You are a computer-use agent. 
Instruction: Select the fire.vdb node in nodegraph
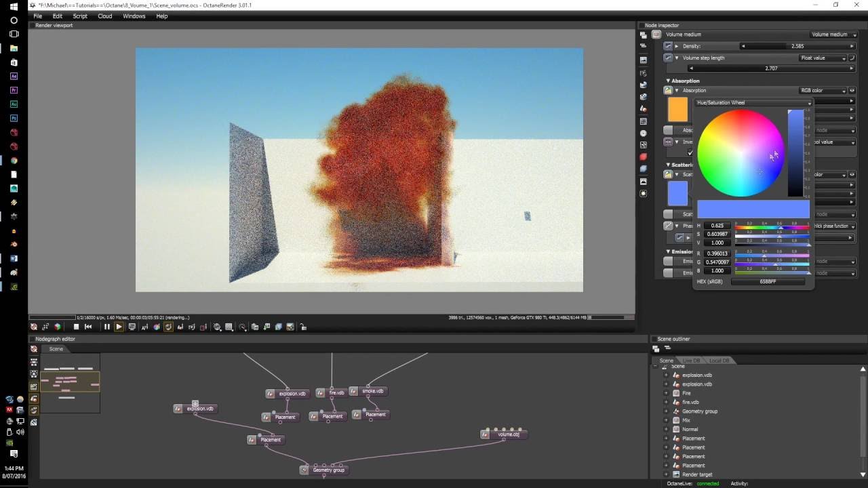pyautogui.click(x=332, y=393)
